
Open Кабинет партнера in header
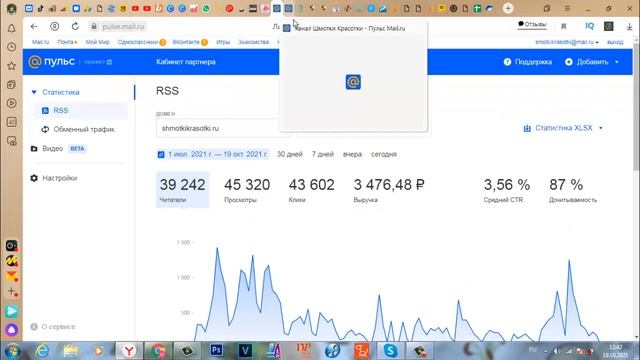(x=186, y=62)
